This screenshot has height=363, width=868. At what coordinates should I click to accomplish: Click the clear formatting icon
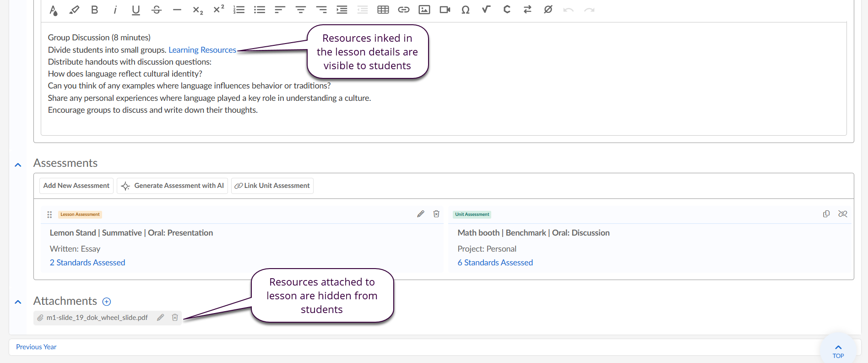pyautogui.click(x=548, y=9)
